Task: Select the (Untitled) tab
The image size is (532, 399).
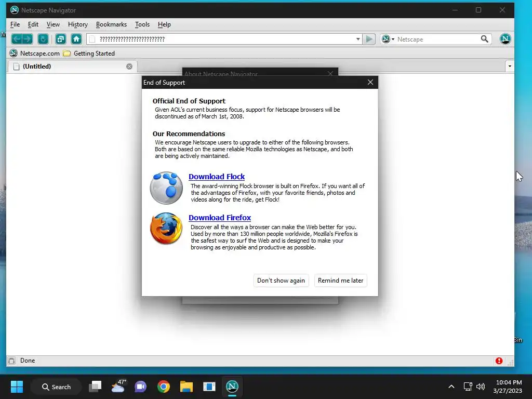Action: [x=72, y=66]
